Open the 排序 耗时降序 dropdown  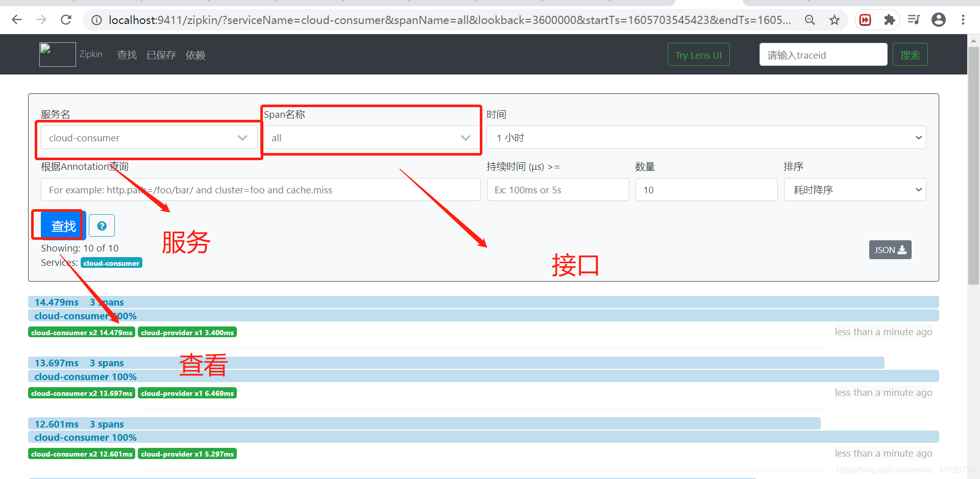(x=855, y=190)
